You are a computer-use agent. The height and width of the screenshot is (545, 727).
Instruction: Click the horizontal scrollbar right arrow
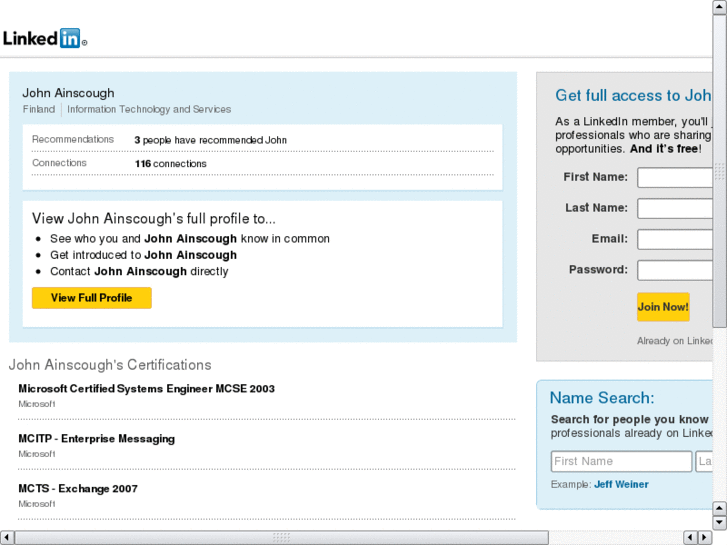(x=703, y=537)
